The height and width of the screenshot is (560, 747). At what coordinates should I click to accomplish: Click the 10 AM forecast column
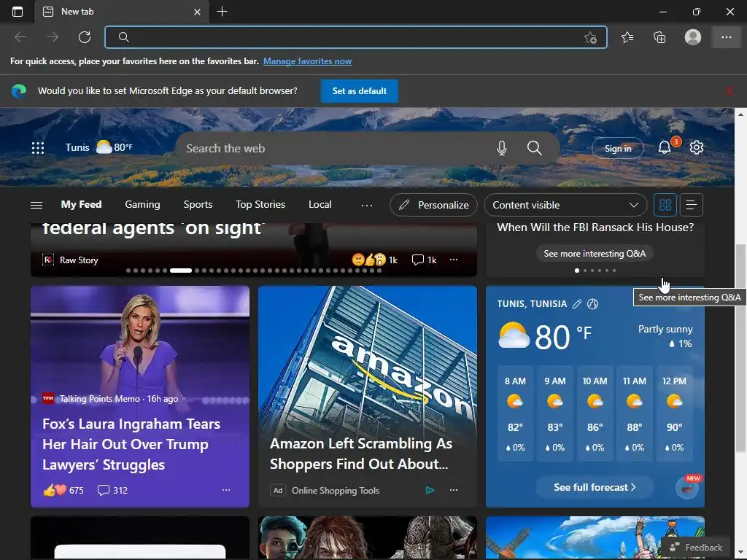(595, 414)
